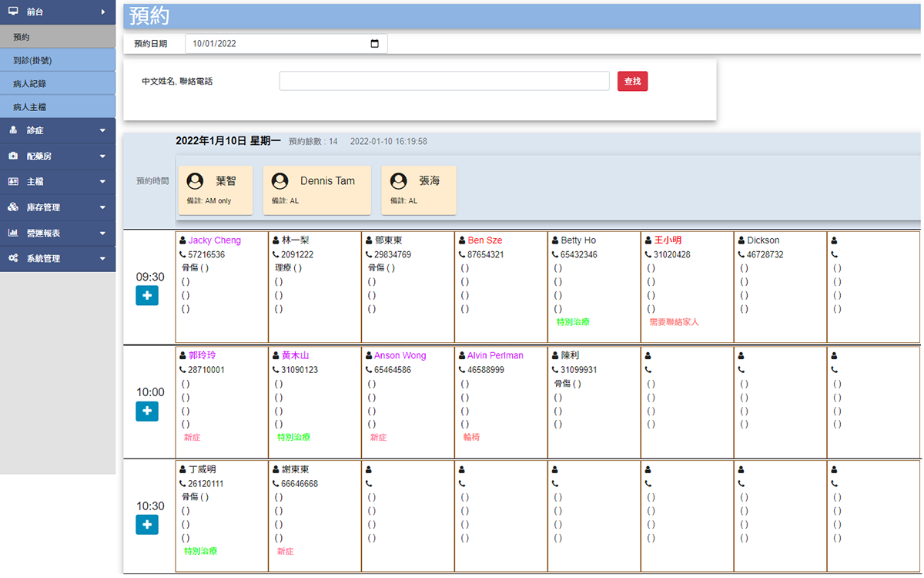Image resolution: width=924 pixels, height=578 pixels.
Task: Add appointment with plus button at 09:30
Action: [147, 295]
